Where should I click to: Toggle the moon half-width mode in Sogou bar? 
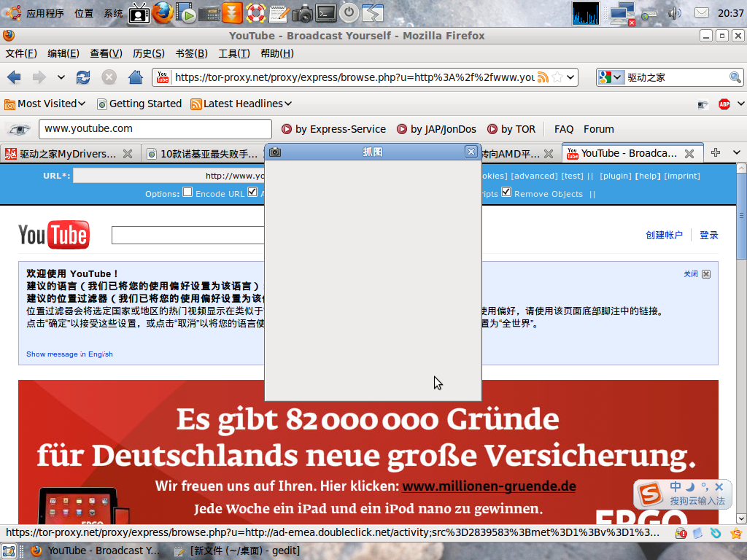[690, 486]
